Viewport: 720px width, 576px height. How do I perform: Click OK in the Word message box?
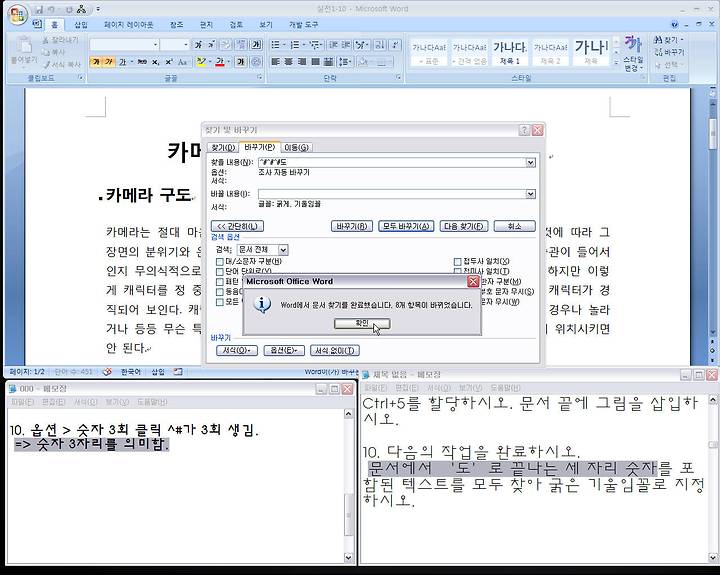tap(362, 324)
